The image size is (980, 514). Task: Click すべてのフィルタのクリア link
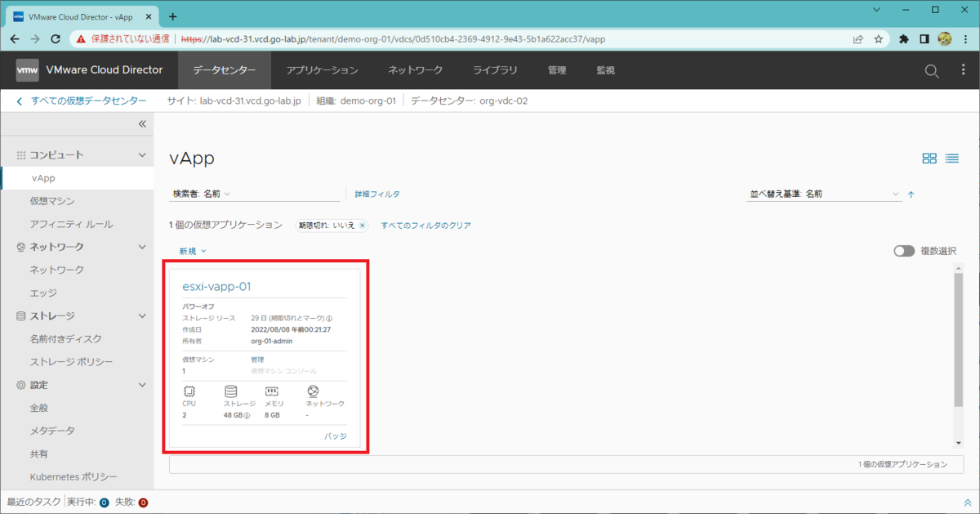pyautogui.click(x=425, y=226)
